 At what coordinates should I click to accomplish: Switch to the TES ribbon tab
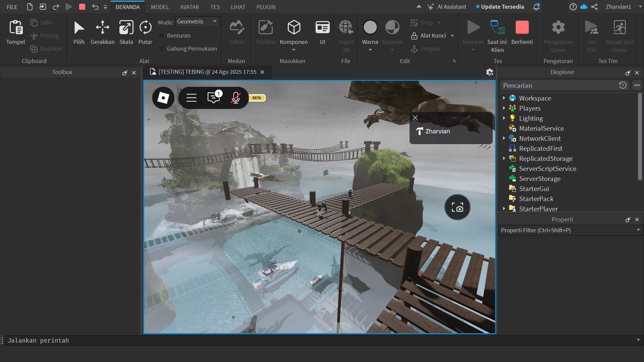coord(215,7)
